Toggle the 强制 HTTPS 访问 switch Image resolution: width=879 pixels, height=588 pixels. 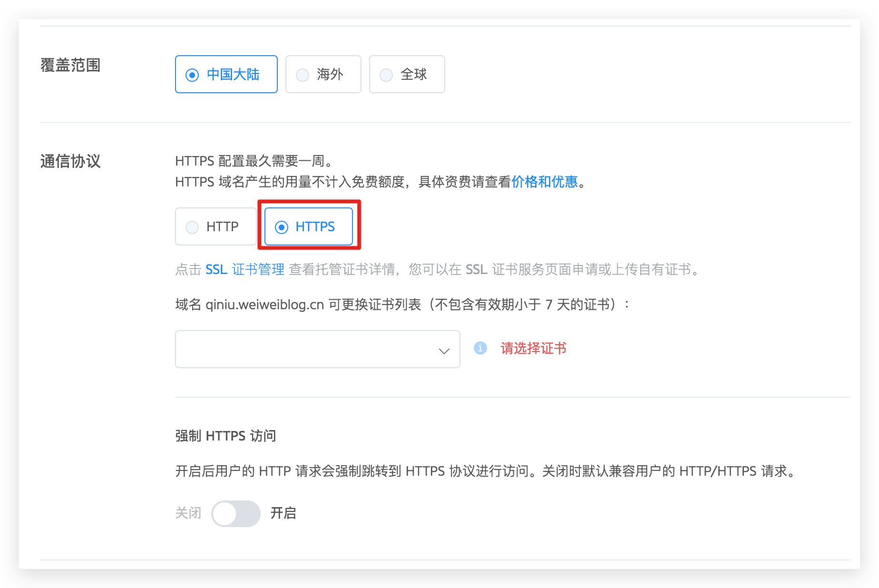coord(236,513)
